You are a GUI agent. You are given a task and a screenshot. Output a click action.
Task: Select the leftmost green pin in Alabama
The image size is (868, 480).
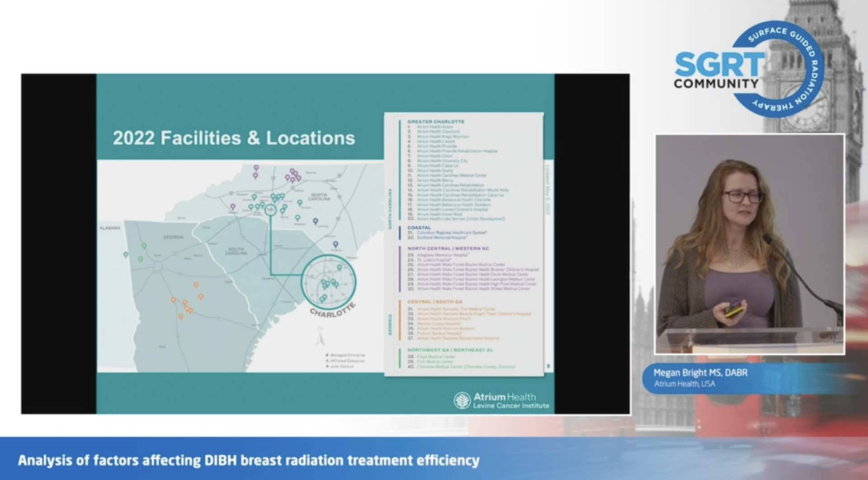[x=126, y=255]
